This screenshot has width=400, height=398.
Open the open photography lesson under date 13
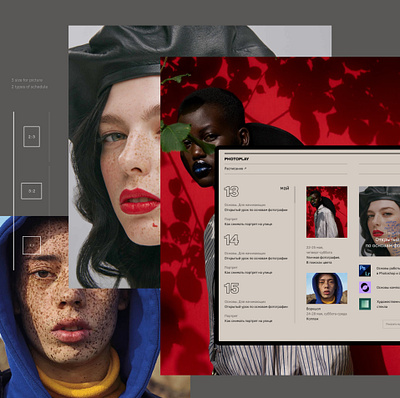(256, 210)
